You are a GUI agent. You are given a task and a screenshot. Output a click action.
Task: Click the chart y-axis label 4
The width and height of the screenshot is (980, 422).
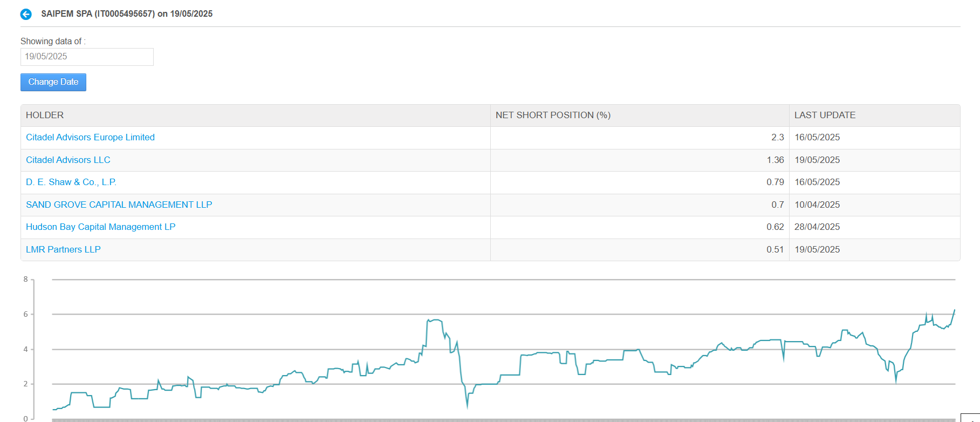[25, 350]
